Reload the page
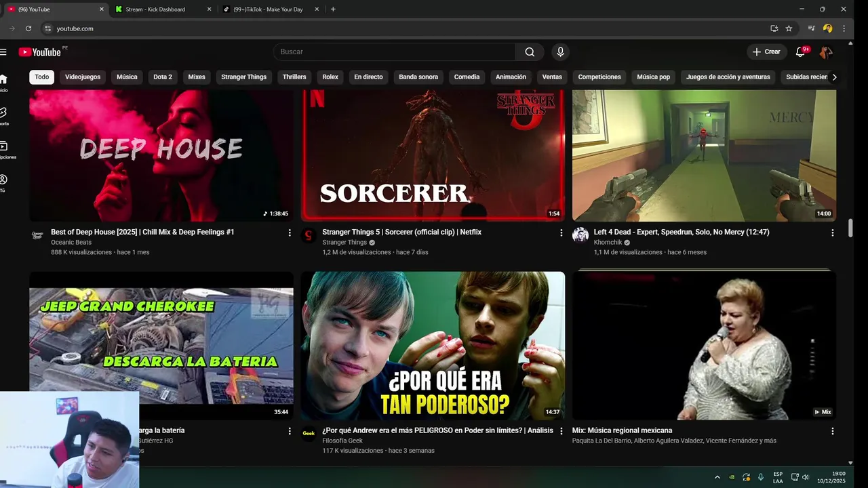Screen dimensions: 868x488 pos(28,28)
